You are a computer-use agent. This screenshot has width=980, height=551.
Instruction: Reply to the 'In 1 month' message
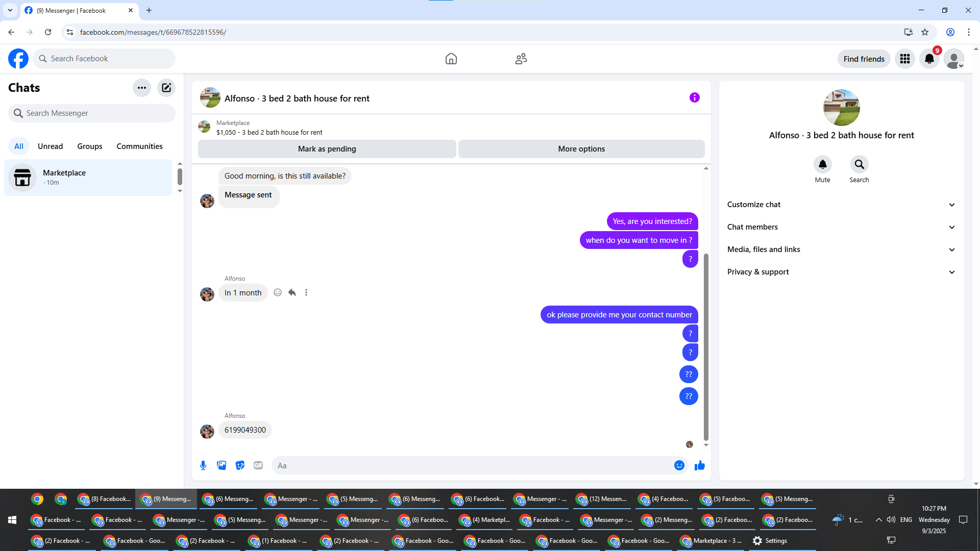292,292
